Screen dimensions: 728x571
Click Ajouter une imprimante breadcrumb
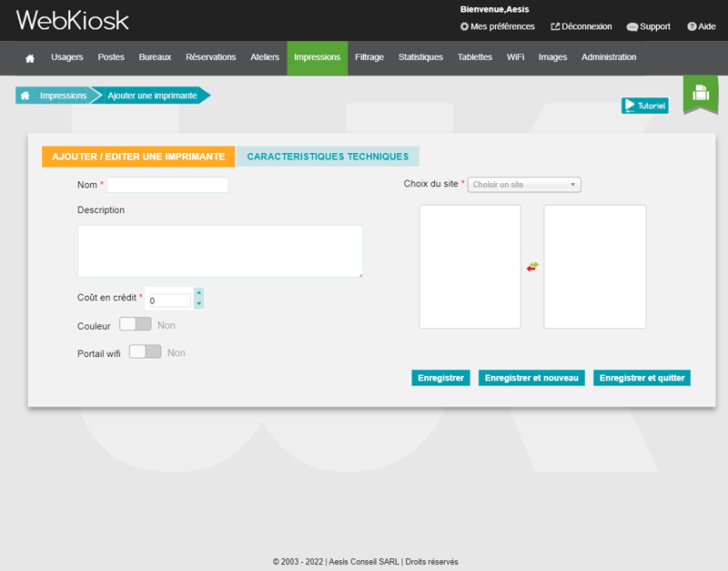coord(152,96)
